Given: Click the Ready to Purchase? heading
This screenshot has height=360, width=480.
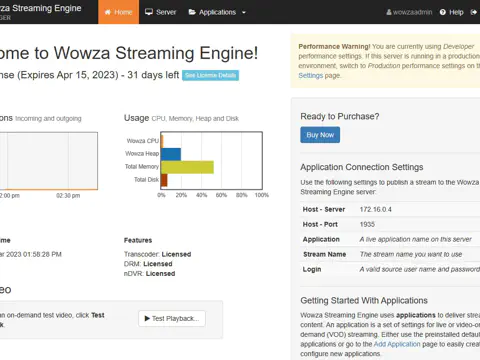Looking at the screenshot, I should click(340, 116).
